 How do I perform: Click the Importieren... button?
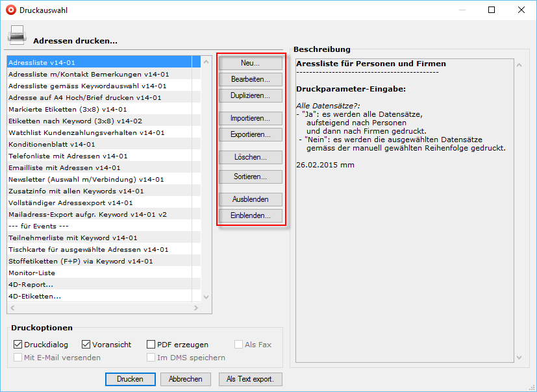pyautogui.click(x=250, y=118)
